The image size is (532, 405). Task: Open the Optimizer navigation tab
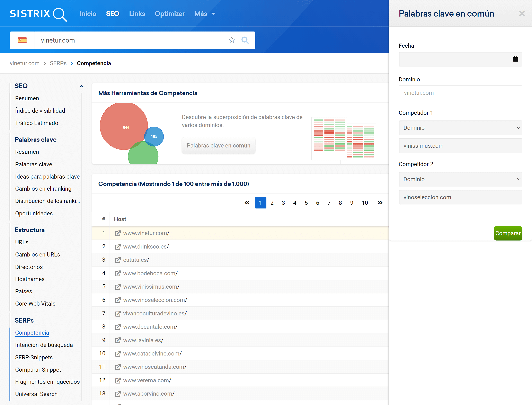pyautogui.click(x=169, y=14)
